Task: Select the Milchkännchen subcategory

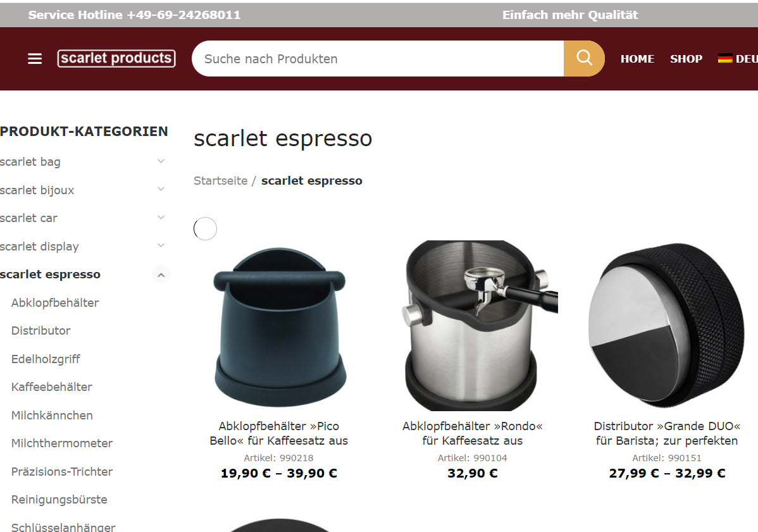Action: point(52,416)
